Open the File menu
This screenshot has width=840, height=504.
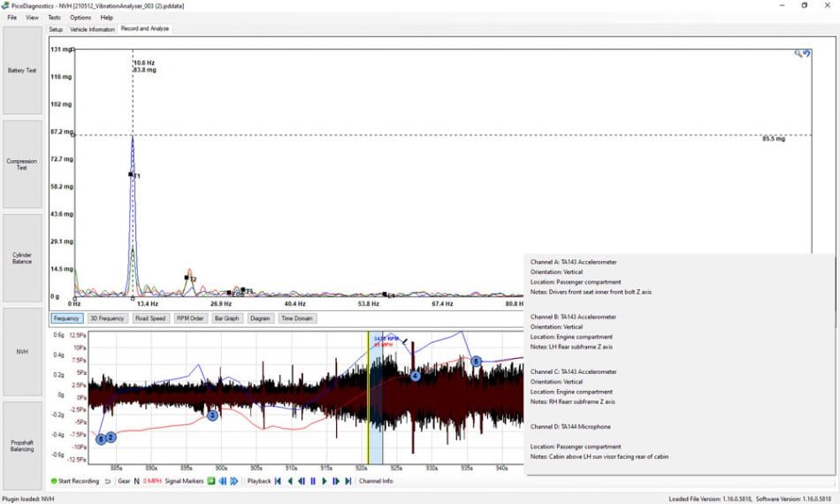11,18
